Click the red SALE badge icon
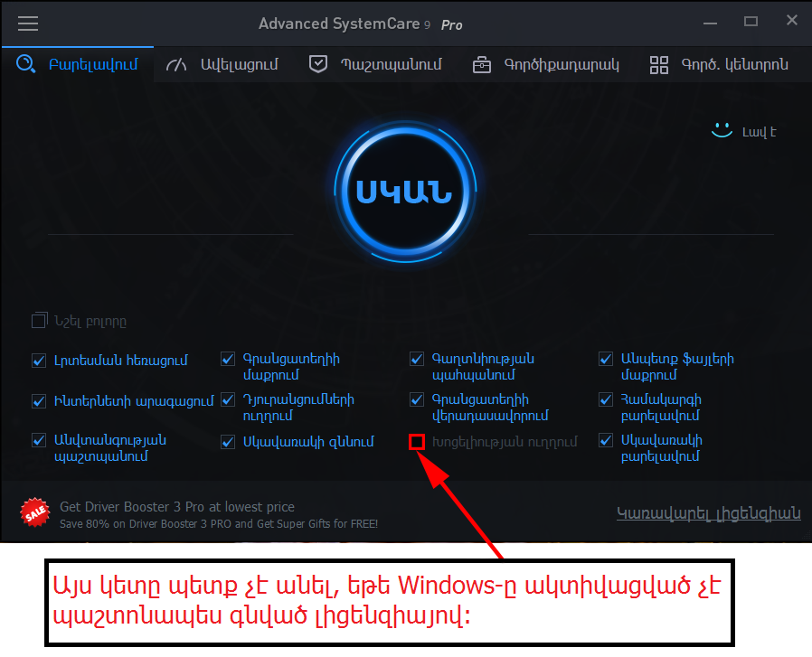The width and height of the screenshot is (812, 657). pos(34,512)
